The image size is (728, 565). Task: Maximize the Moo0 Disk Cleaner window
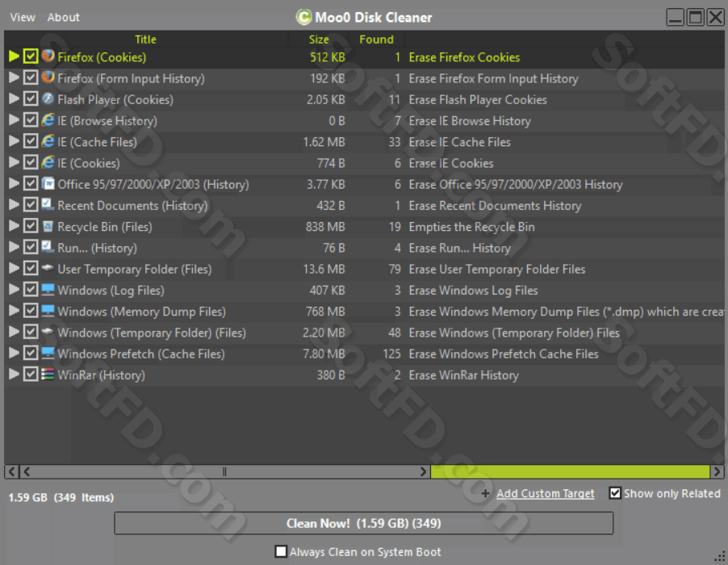[x=695, y=18]
